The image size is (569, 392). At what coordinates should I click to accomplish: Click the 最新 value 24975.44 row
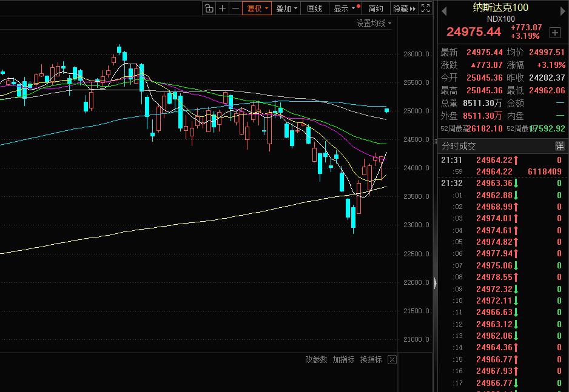tap(485, 53)
